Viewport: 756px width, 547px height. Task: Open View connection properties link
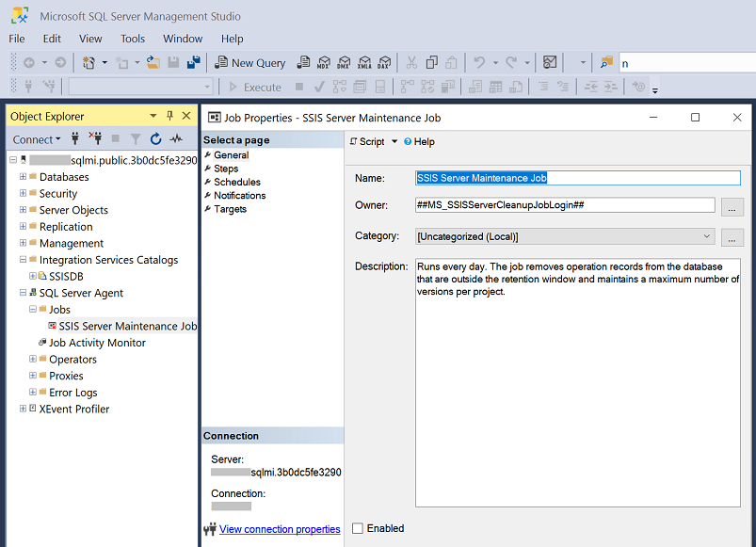[x=280, y=529]
